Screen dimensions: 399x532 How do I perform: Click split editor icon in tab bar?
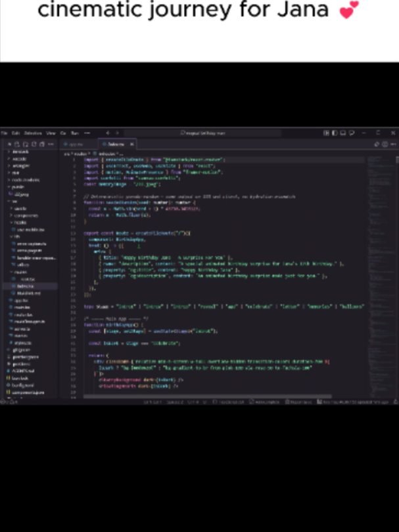click(x=385, y=144)
